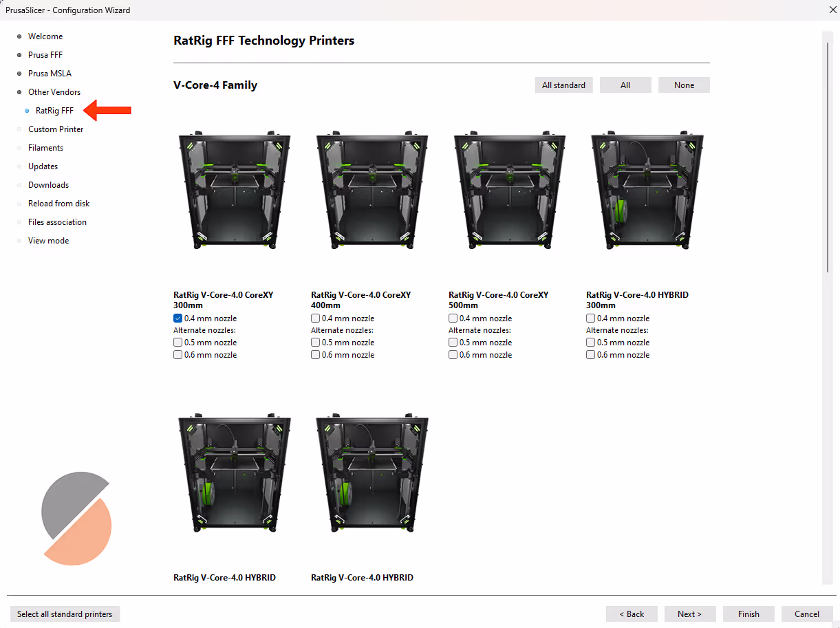840x628 pixels.
Task: Check 0.6 mm nozzle for HYBRID 300mm
Action: (591, 355)
